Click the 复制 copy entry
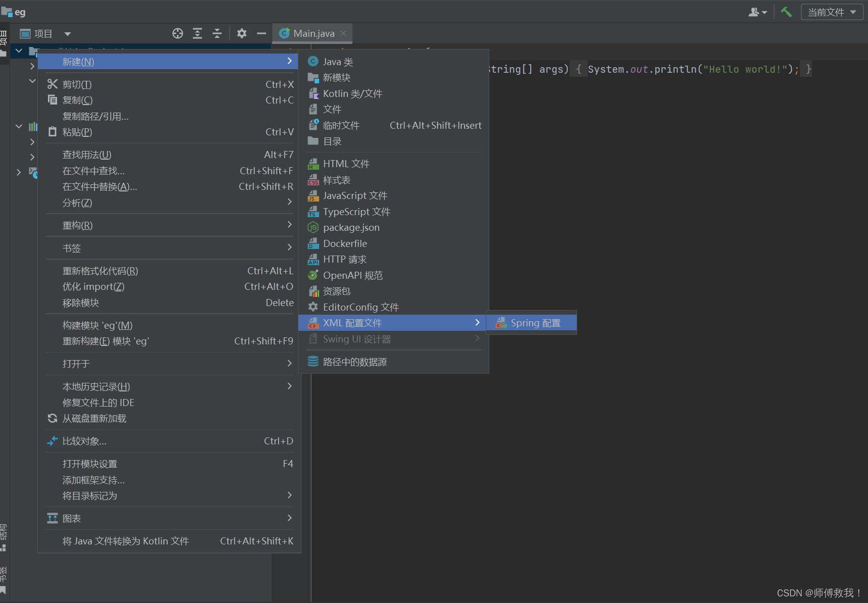 (169, 100)
